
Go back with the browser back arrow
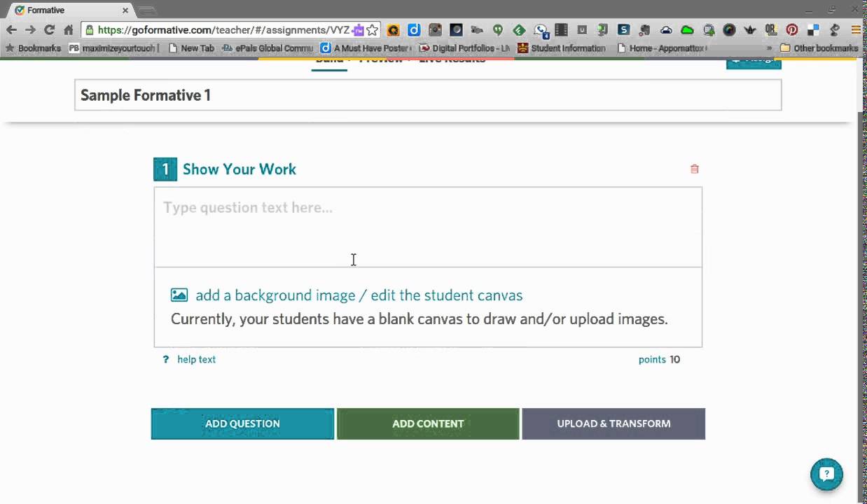coord(11,29)
